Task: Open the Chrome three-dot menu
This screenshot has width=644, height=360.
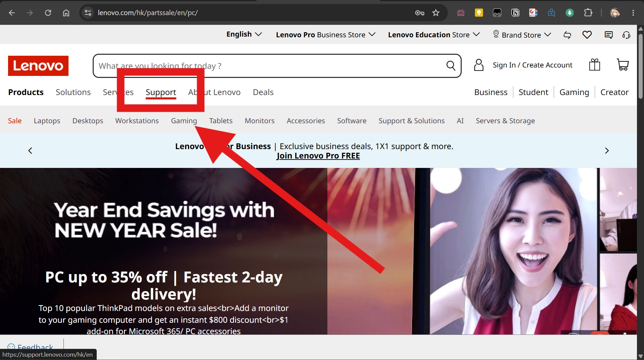Action: pos(633,13)
